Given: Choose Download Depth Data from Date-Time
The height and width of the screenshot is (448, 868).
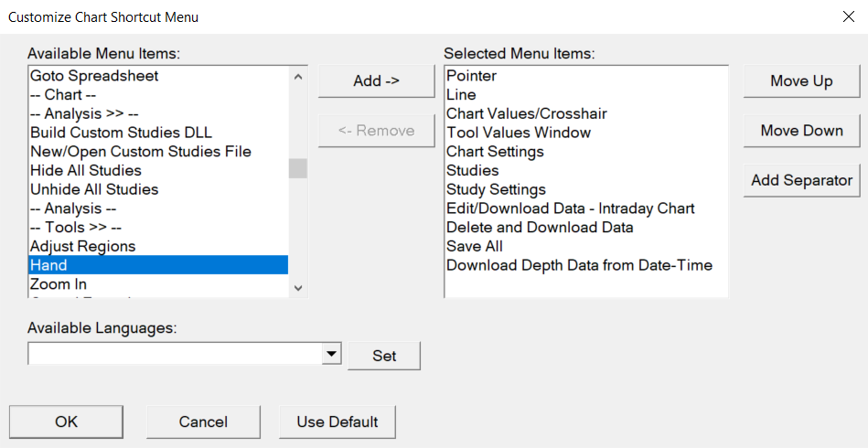Looking at the screenshot, I should tap(579, 265).
